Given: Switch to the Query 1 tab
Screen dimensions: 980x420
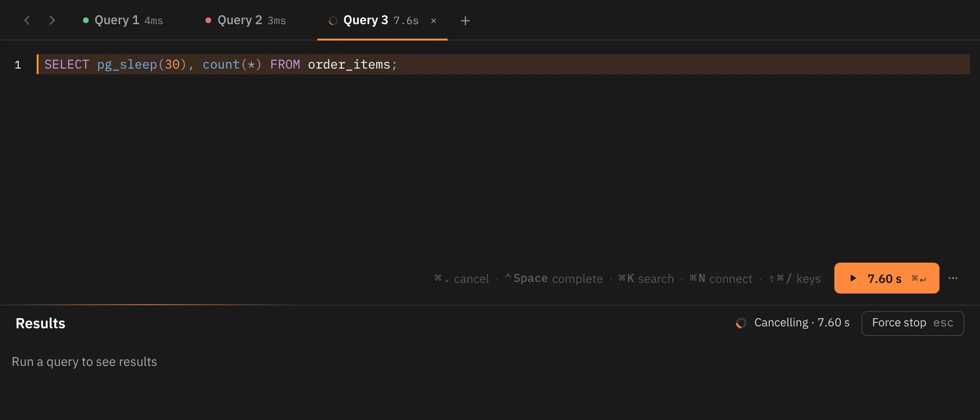Looking at the screenshot, I should (x=123, y=20).
